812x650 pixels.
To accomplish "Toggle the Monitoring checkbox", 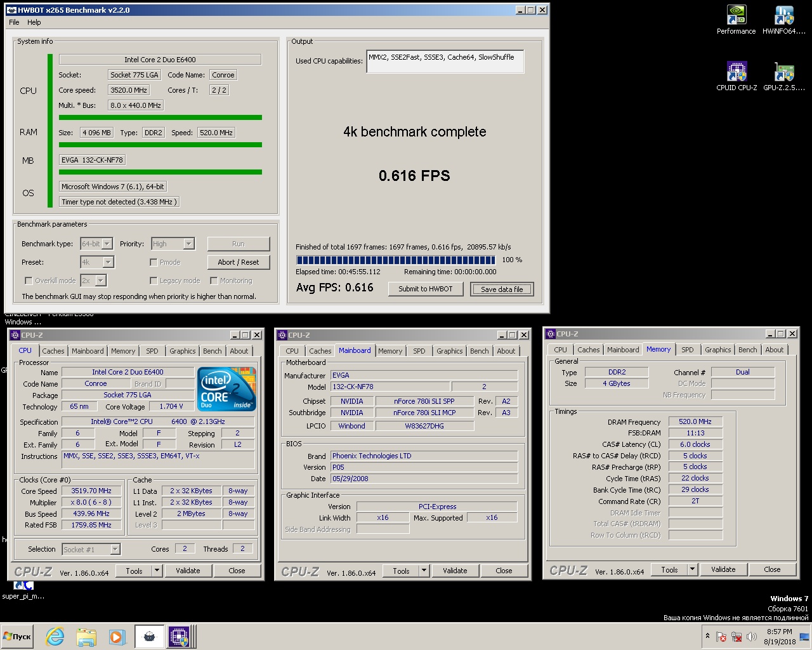I will [214, 281].
